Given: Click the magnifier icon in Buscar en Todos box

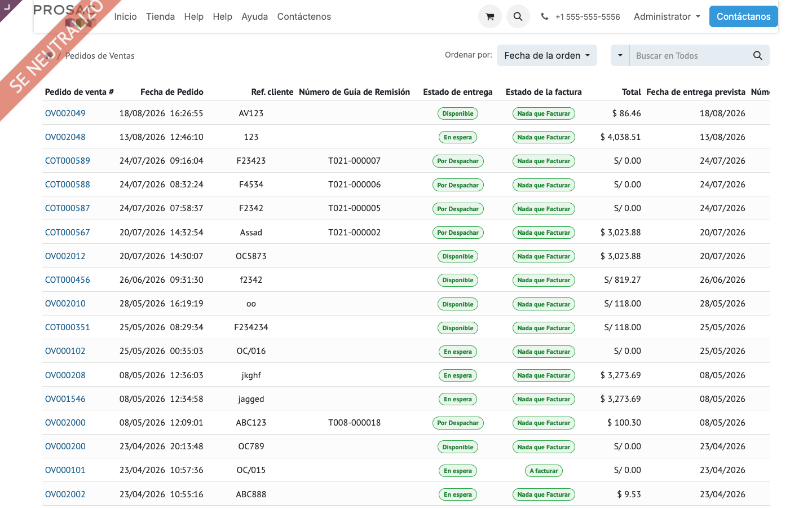Looking at the screenshot, I should point(757,55).
